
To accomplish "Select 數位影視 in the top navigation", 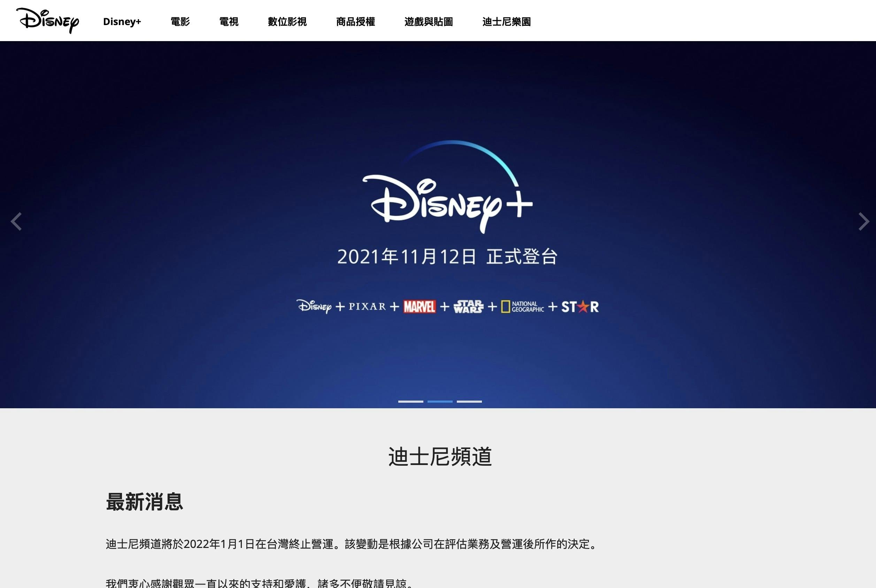I will click(x=287, y=22).
